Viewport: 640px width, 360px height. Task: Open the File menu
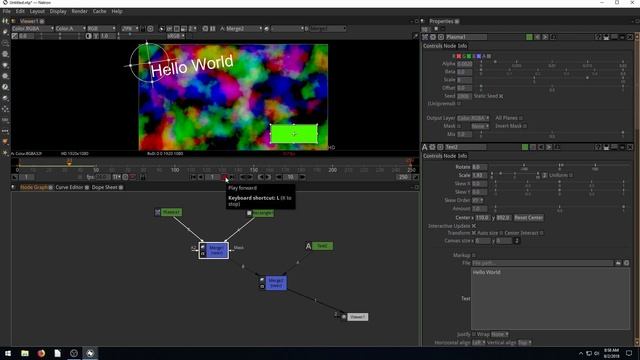tap(7, 11)
